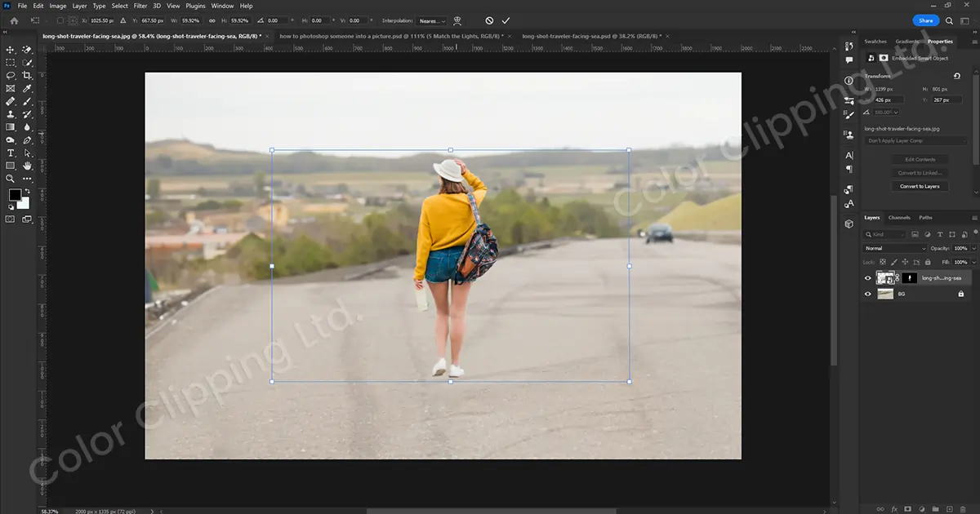Select the Lasso tool
980x514 pixels.
[x=11, y=75]
